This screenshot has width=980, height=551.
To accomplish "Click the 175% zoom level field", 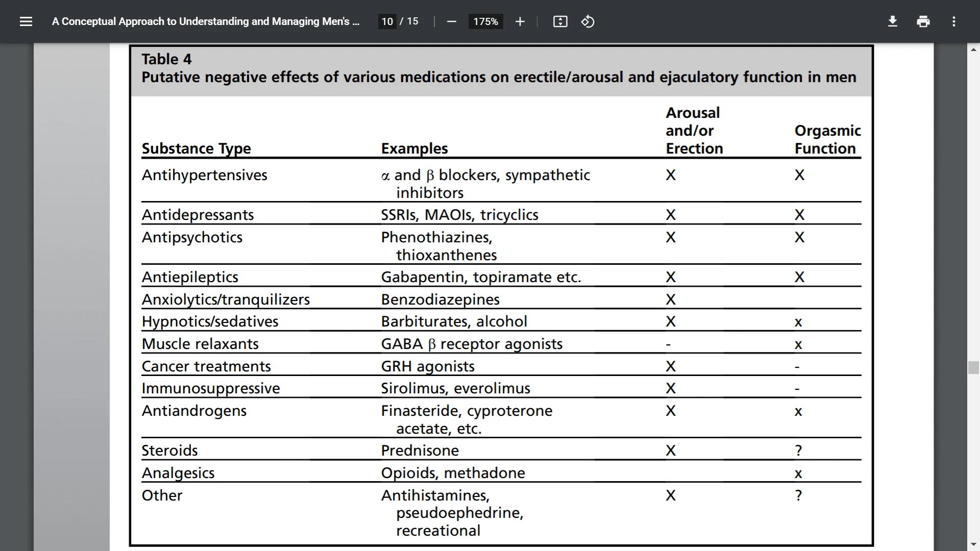I will [x=485, y=21].
